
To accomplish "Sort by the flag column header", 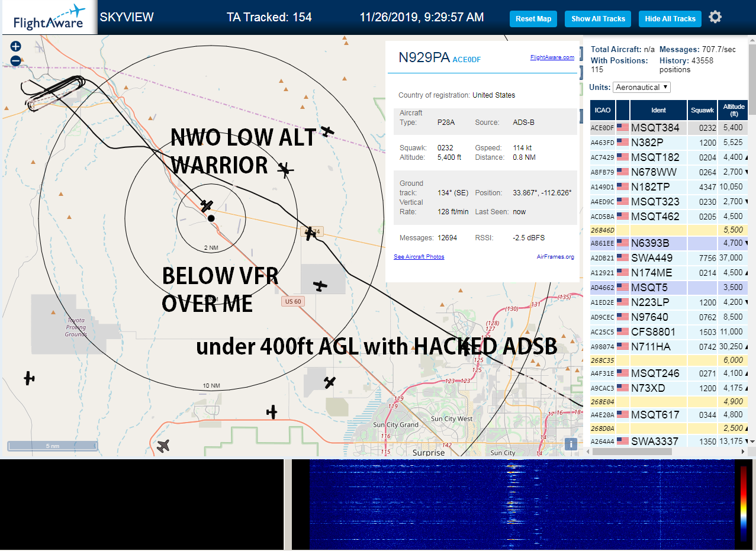I will [623, 110].
